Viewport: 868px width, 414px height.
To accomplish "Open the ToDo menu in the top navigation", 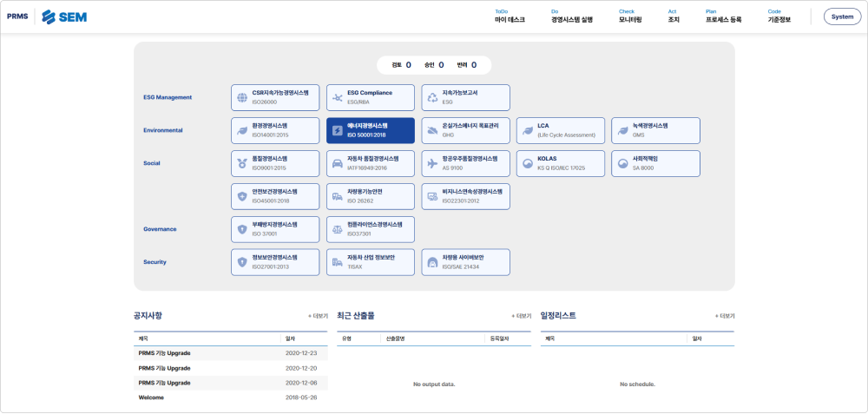I will tap(510, 16).
